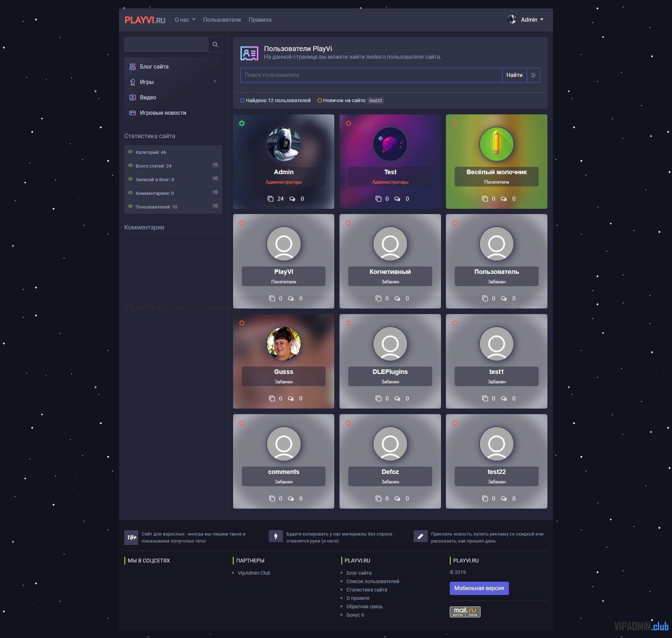Click the Мобильная версия button
The height and width of the screenshot is (638, 672).
pyautogui.click(x=479, y=588)
